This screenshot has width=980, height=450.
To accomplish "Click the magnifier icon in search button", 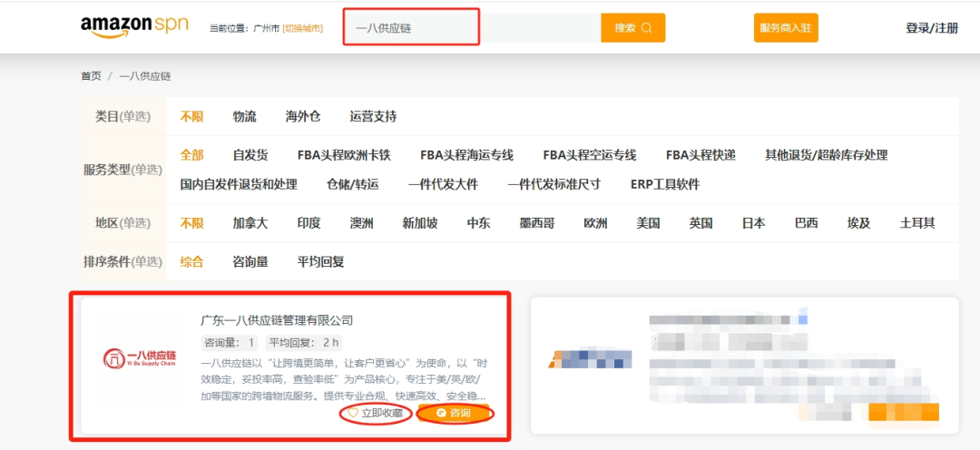I will [647, 27].
